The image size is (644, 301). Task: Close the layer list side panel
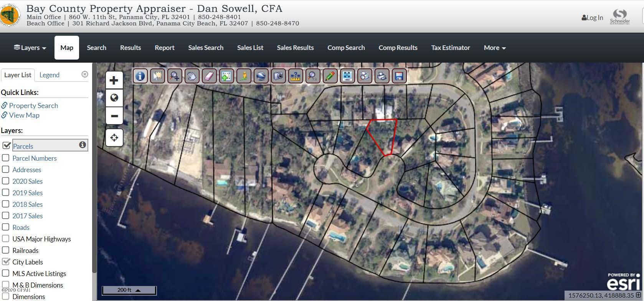(x=85, y=74)
